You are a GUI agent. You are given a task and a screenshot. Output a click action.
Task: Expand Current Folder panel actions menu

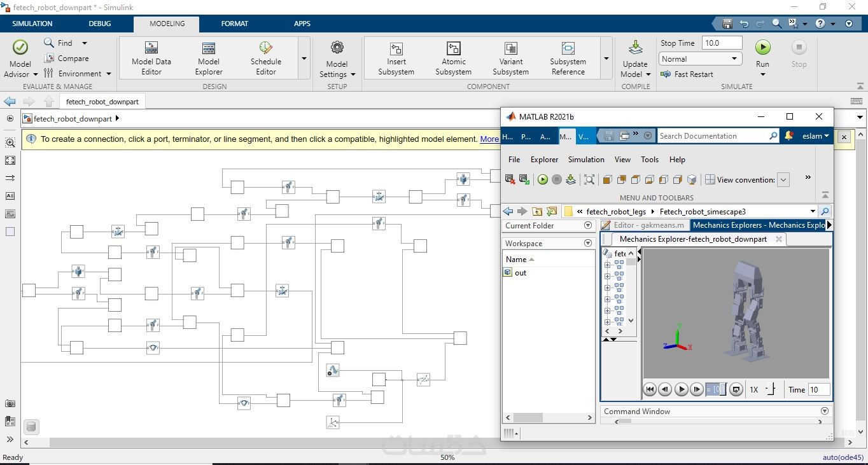coord(587,226)
